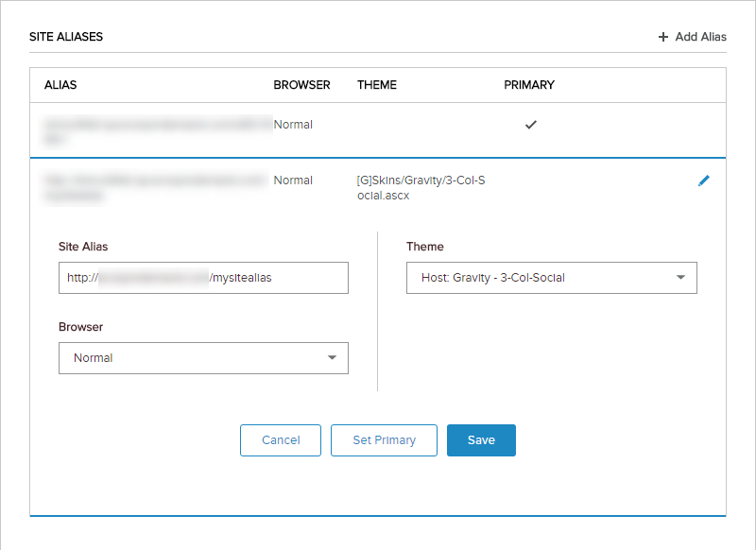Click inside the Site Alias input field
The image size is (756, 550).
(x=203, y=278)
